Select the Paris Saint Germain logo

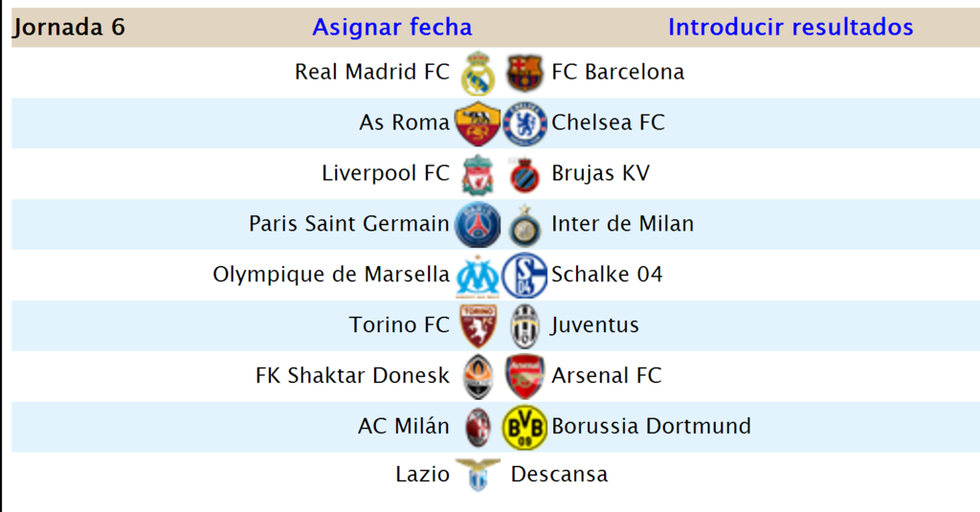pos(478,225)
